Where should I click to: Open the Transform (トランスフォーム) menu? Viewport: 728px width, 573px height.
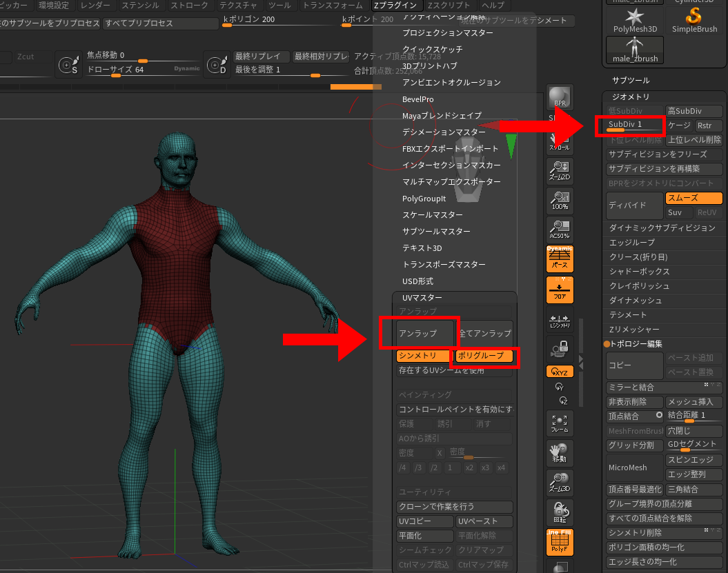click(333, 5)
